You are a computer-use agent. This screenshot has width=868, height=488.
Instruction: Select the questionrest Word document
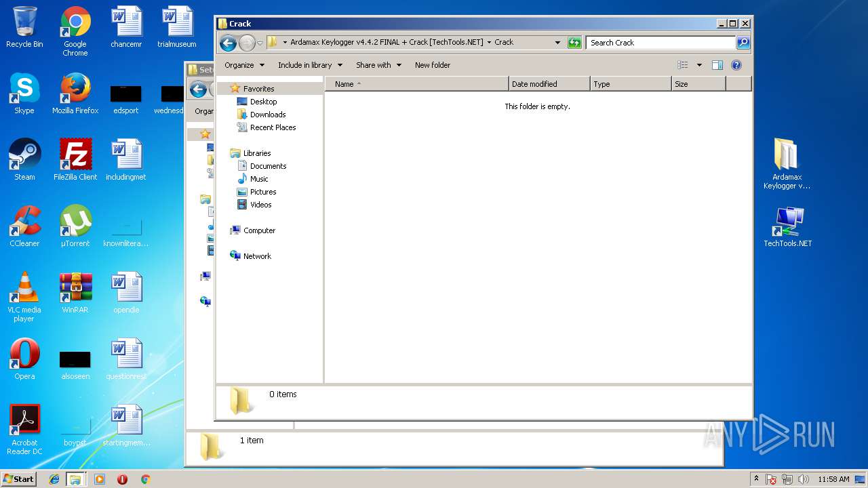(x=126, y=359)
